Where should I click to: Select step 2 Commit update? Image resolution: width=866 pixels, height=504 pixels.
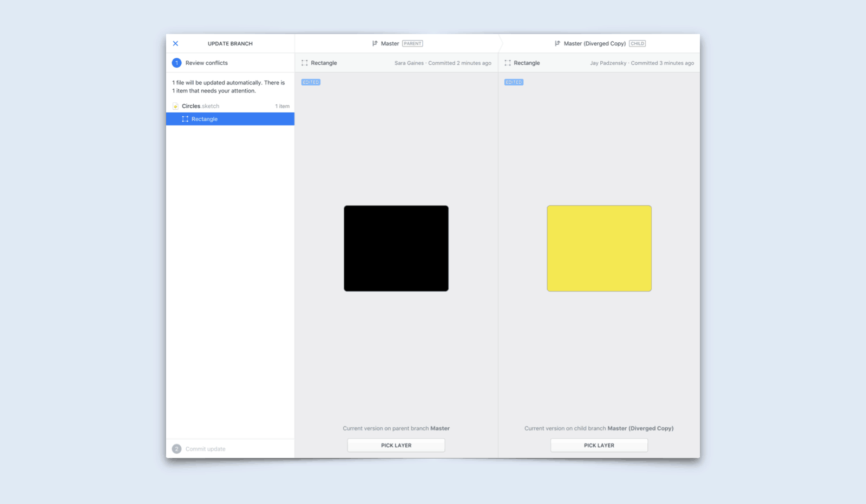(230, 449)
